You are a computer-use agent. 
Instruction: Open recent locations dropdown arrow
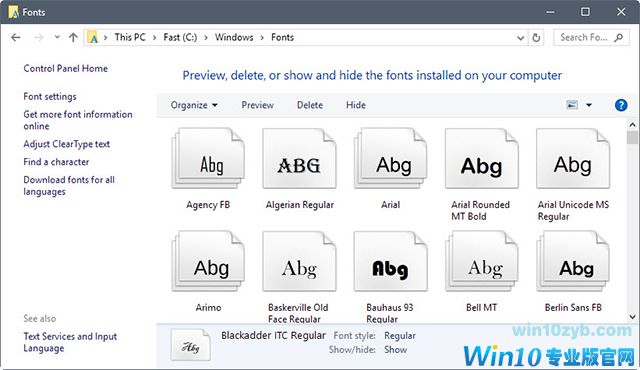click(57, 37)
